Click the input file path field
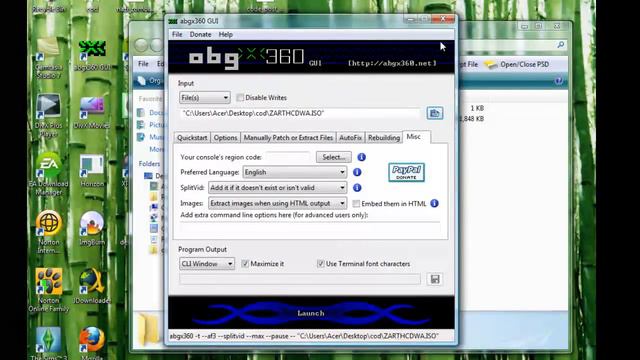 click(300, 113)
